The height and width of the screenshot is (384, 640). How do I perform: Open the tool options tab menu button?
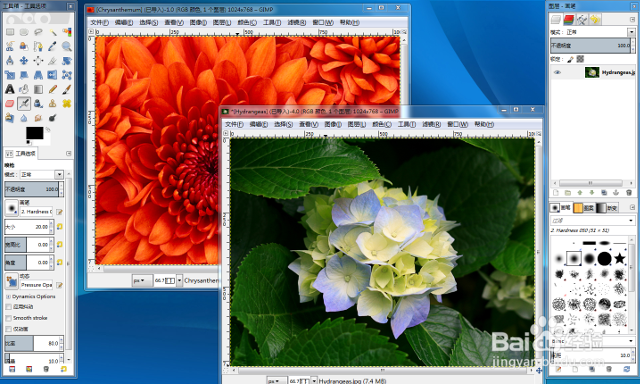[x=69, y=153]
